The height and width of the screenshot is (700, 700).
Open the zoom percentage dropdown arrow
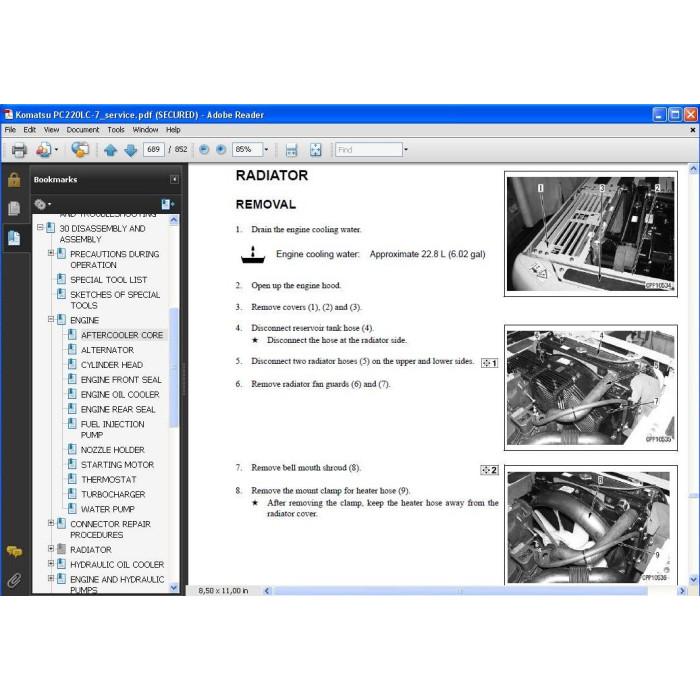coord(267,150)
